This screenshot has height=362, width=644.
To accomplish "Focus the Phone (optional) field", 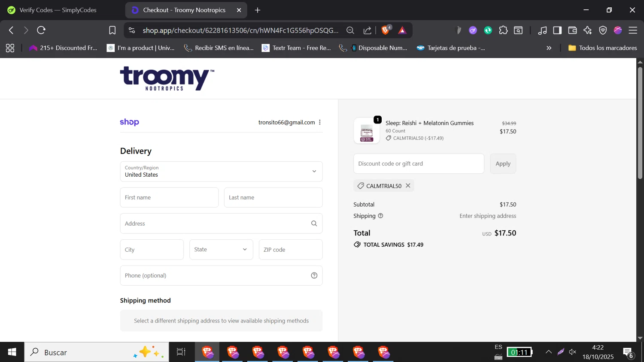I will 221,275.
